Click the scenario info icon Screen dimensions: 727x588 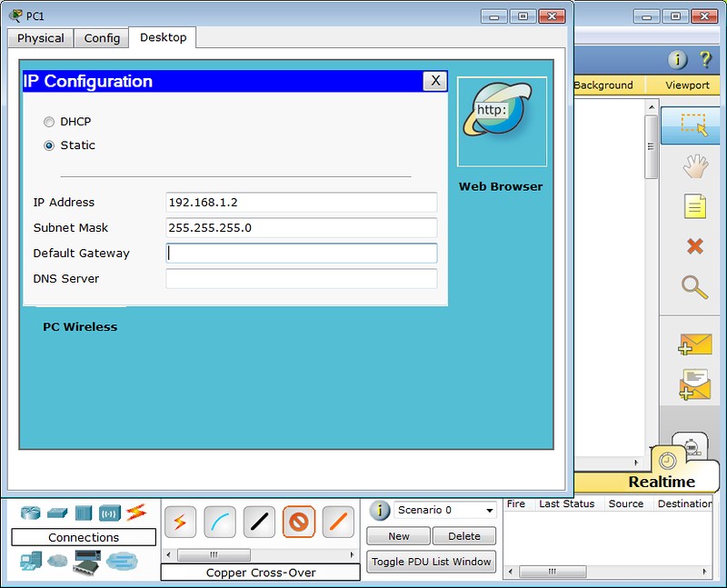[x=380, y=511]
